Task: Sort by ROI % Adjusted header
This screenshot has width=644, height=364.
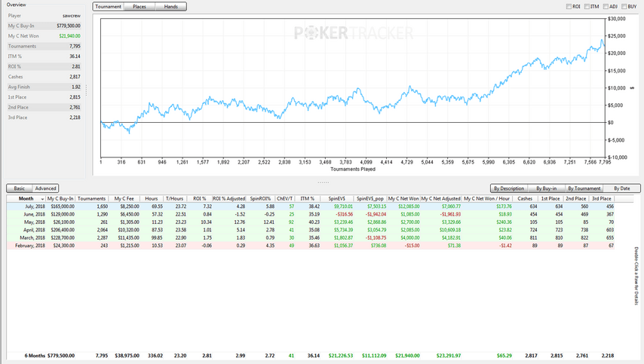Action: click(228, 199)
